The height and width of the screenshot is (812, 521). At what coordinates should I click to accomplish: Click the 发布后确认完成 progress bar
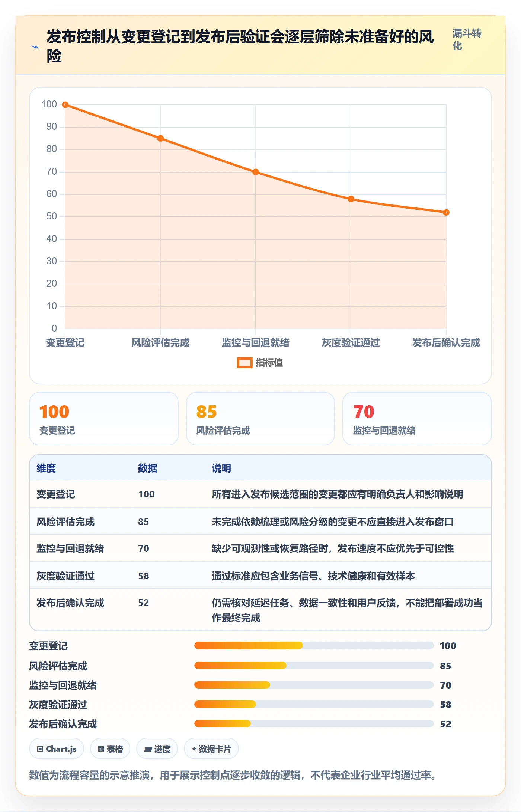(x=314, y=724)
